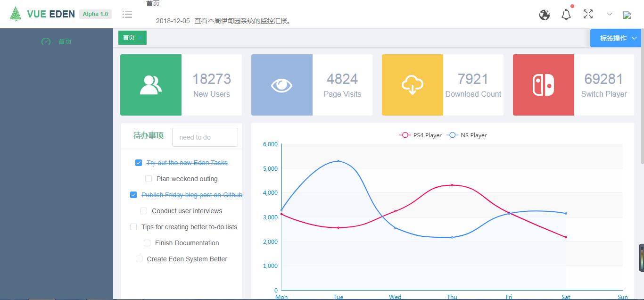Select the 首页 sidebar menu item
Screen dimensions: 644x300
coord(57,42)
